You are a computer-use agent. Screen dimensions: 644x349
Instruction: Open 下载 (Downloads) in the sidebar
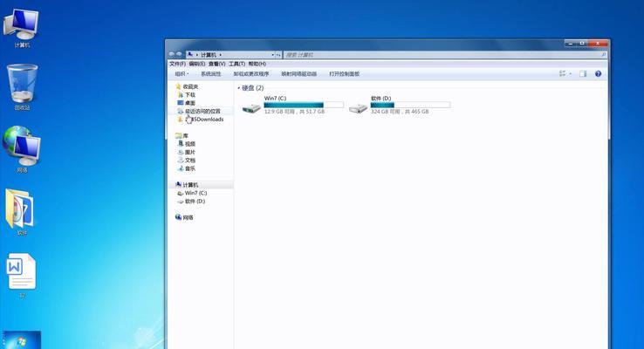[x=187, y=95]
